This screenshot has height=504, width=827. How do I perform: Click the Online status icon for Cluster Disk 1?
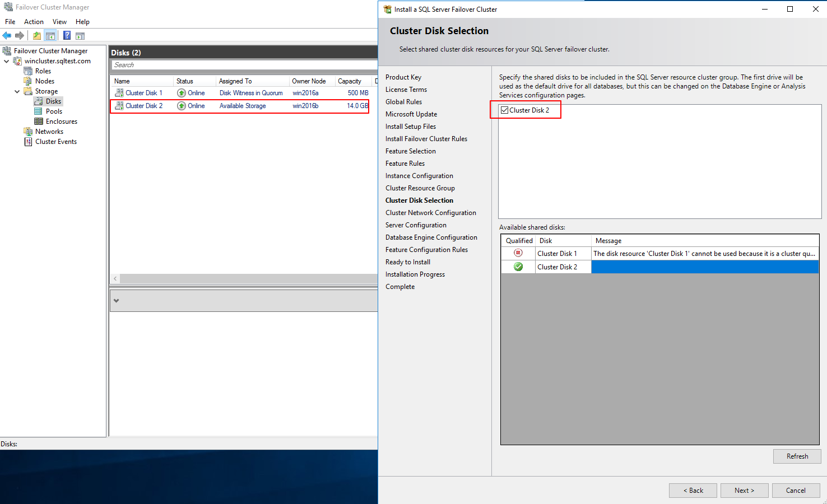tap(182, 93)
